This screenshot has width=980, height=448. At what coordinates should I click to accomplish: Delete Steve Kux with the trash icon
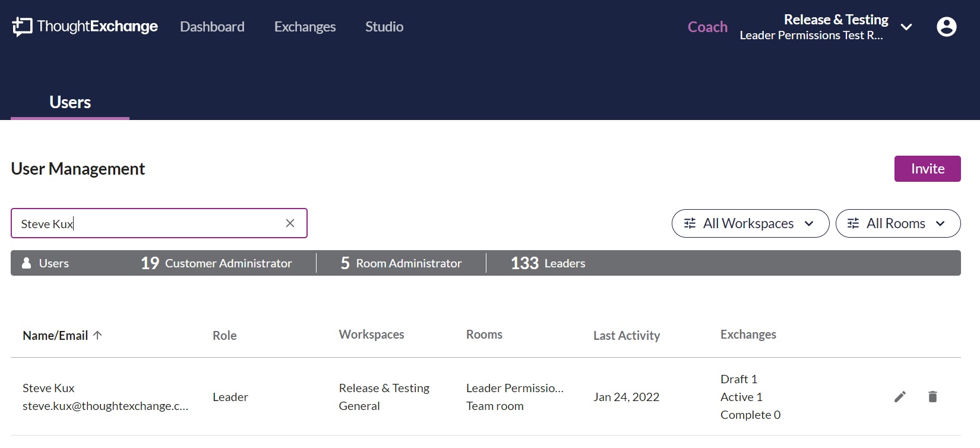point(932,396)
